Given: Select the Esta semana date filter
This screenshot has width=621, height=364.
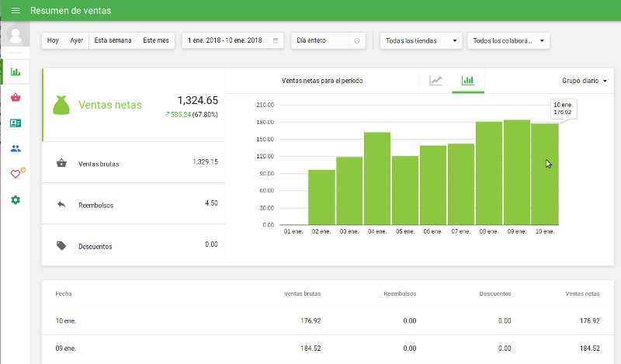Looking at the screenshot, I should tap(113, 40).
